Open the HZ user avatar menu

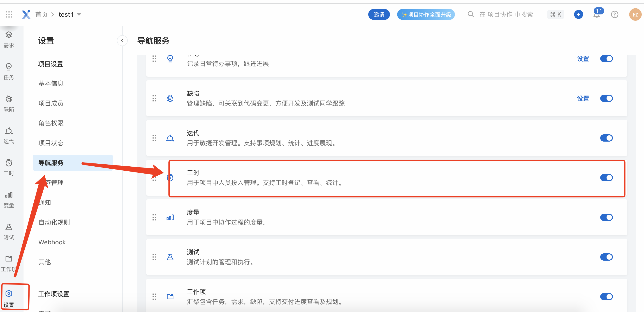[635, 15]
